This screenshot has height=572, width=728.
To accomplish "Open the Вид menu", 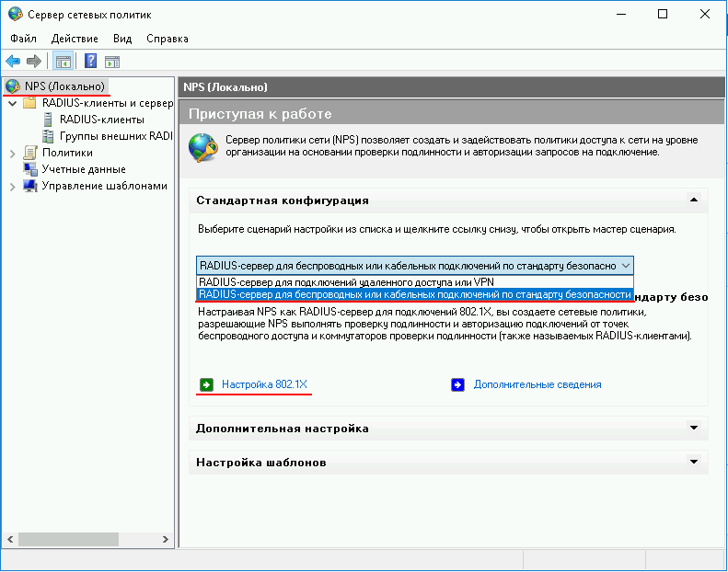I will (122, 39).
